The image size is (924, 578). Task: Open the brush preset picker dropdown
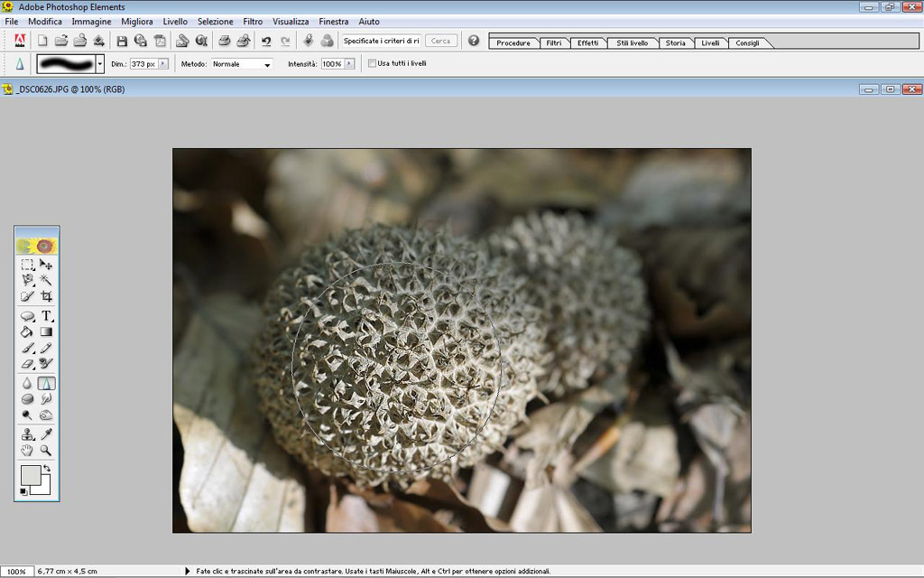pos(99,64)
